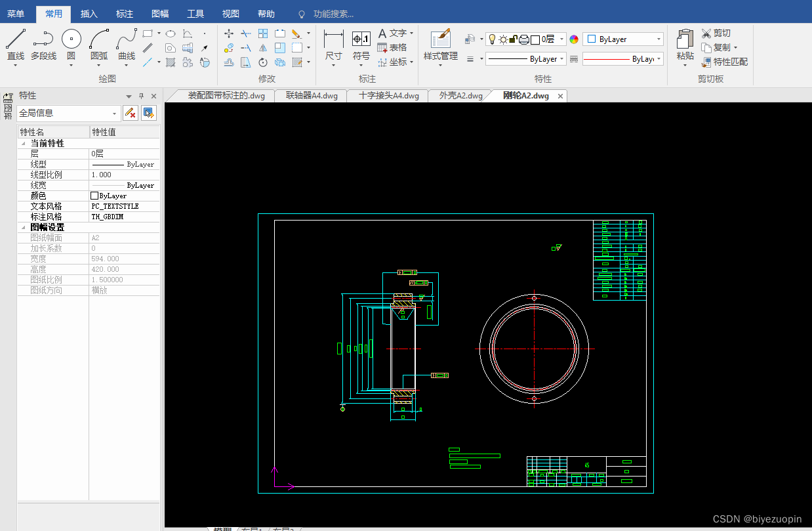Collapse the 图幅设置 section

(x=24, y=227)
